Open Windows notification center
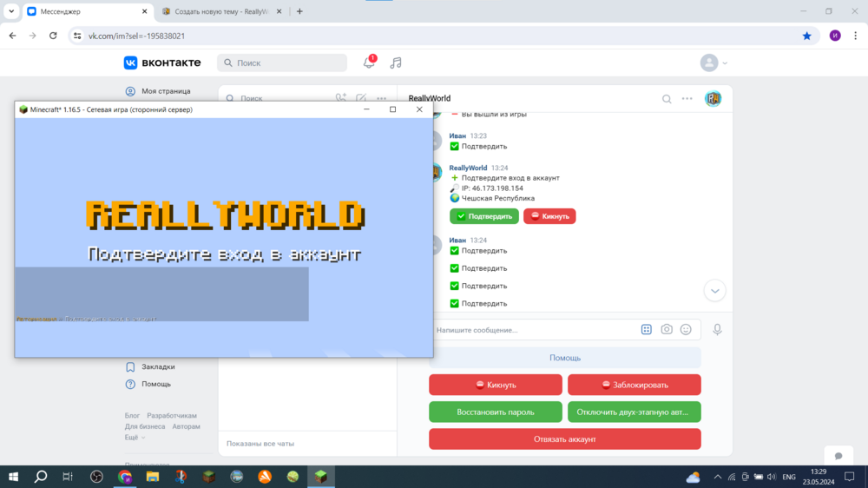 click(850, 477)
